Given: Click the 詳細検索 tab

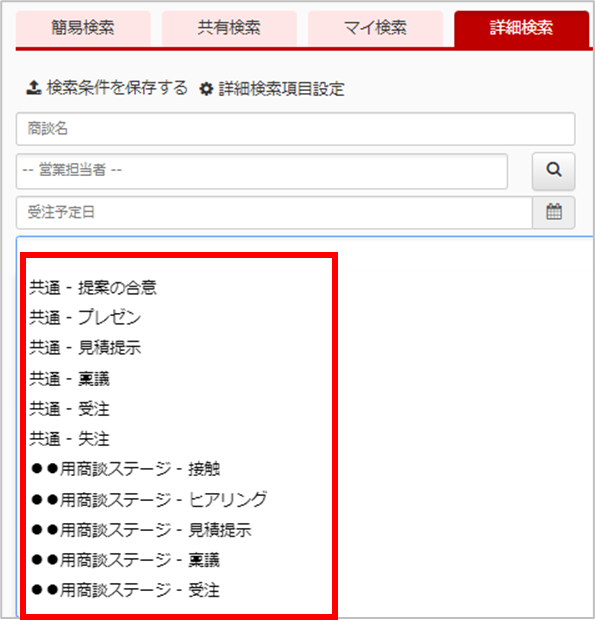Looking at the screenshot, I should [521, 28].
